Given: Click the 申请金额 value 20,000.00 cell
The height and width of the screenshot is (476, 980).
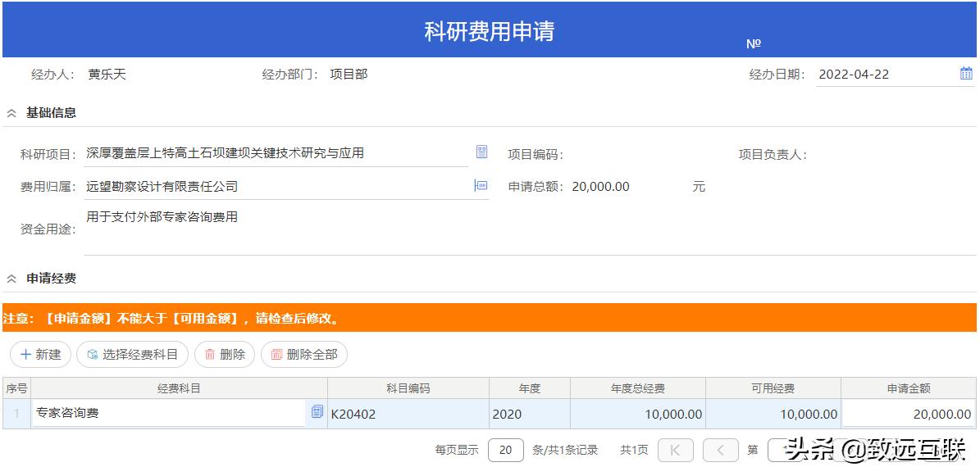Looking at the screenshot, I should 910,414.
